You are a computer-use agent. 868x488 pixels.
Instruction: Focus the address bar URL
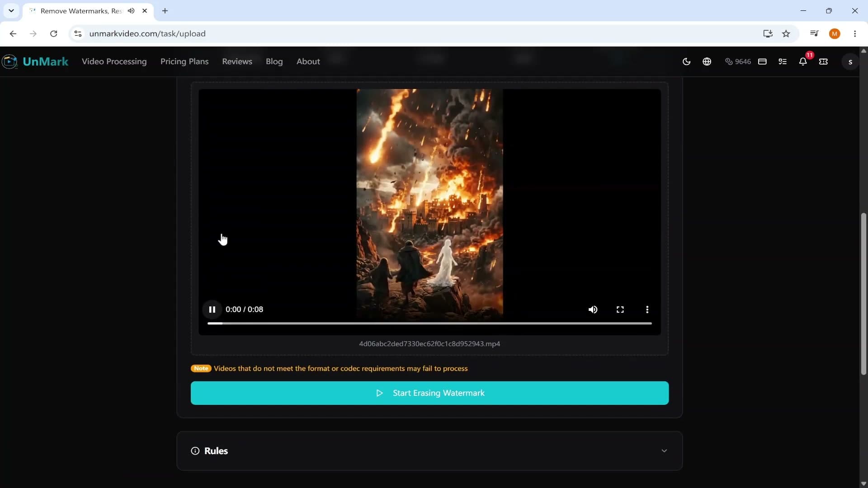coord(147,34)
